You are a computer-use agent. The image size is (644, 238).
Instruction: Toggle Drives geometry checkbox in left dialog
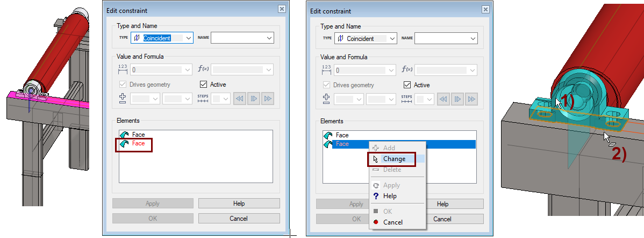pos(122,85)
